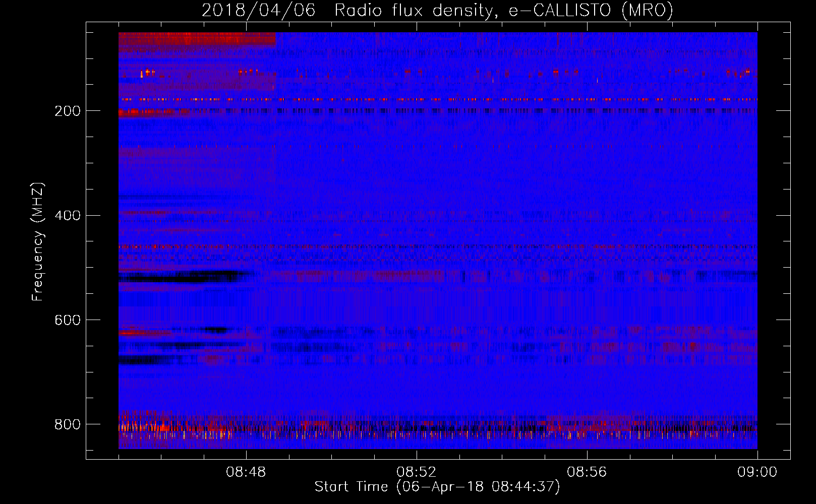The height and width of the screenshot is (504, 816).
Task: Click the plot title "Radio flux density, e-CALLISTO (MRO)"
Action: (x=504, y=10)
